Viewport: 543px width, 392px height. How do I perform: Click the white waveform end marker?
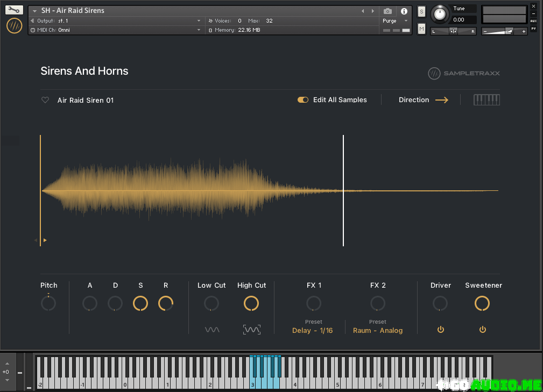click(343, 190)
